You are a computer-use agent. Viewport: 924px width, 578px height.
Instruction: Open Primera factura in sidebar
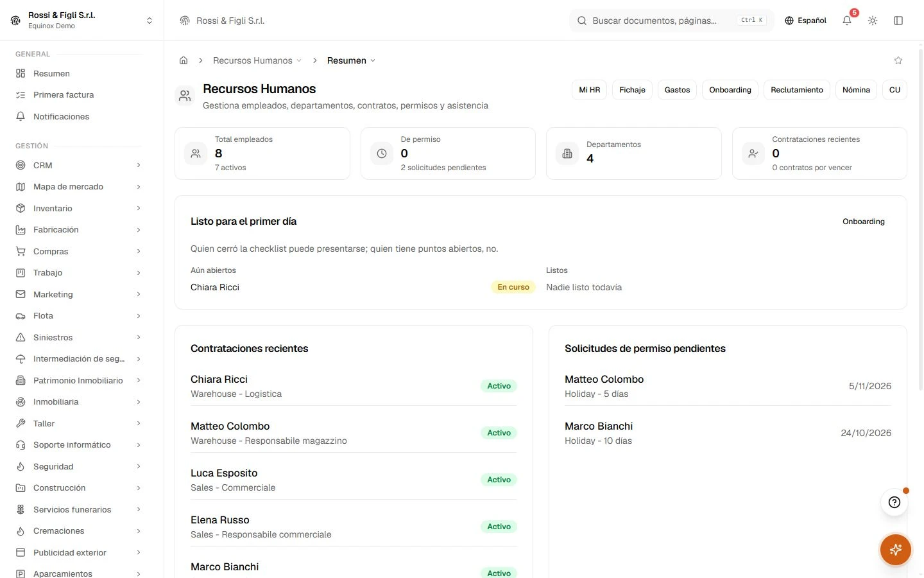pyautogui.click(x=80, y=95)
